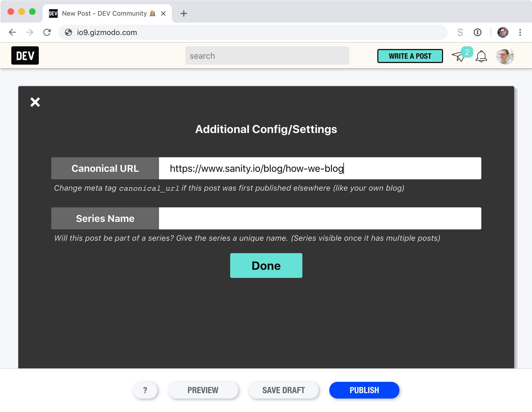Go back with the browser back arrow

12,32
